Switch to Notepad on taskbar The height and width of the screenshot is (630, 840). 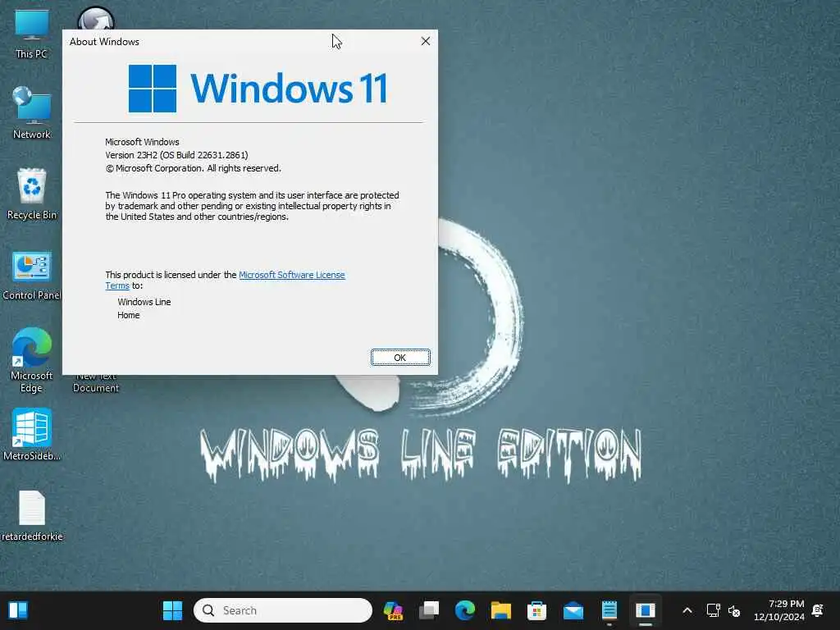(x=609, y=610)
